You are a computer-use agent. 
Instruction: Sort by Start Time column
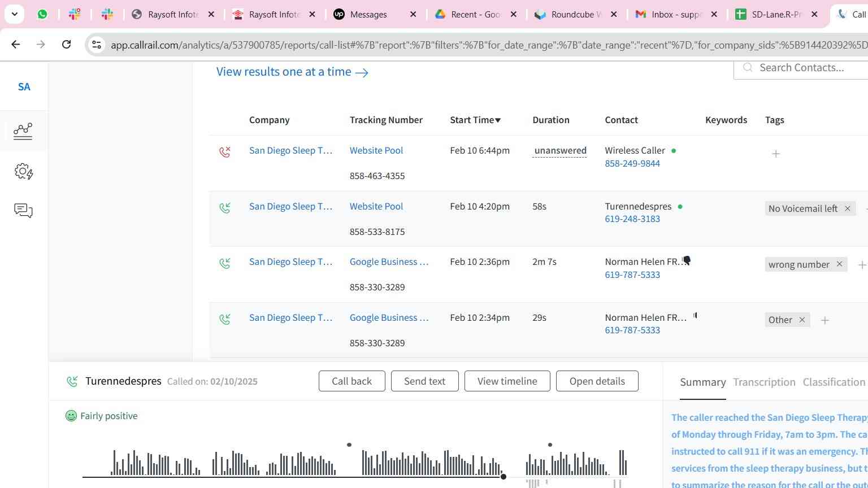tap(475, 120)
